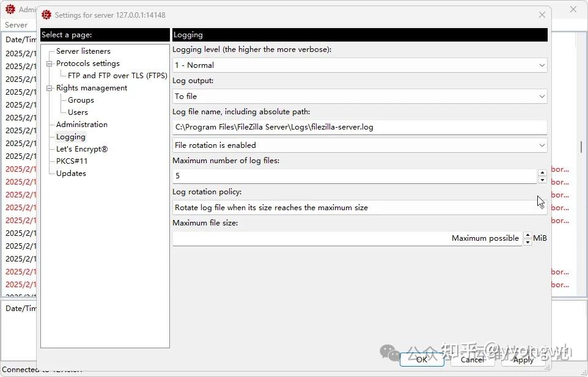Viewport: 588px width, 377px height.
Task: Open the Administration settings page
Action: click(x=83, y=124)
